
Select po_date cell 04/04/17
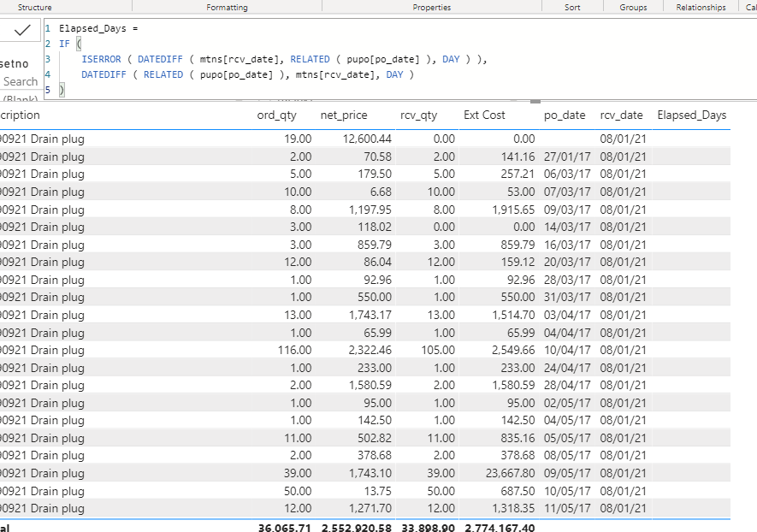[567, 333]
